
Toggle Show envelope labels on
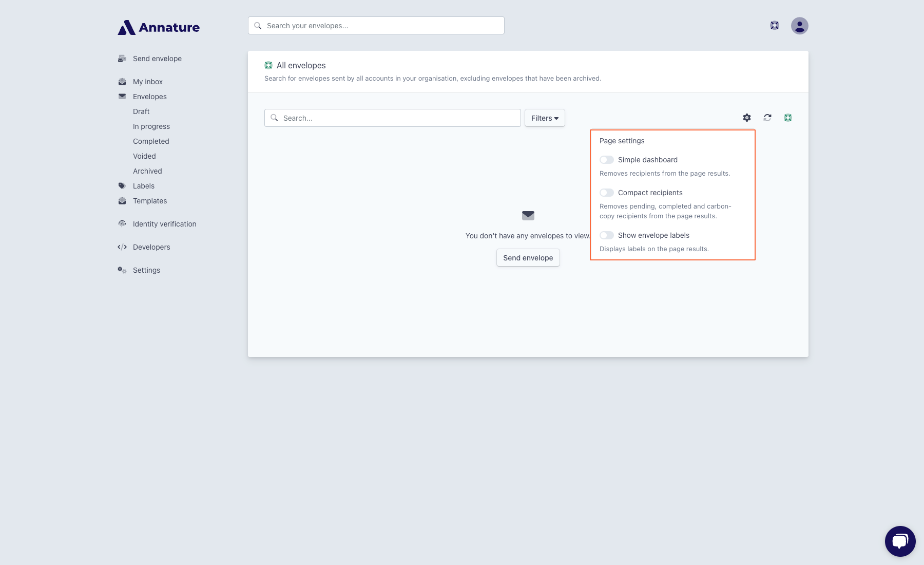(x=607, y=235)
